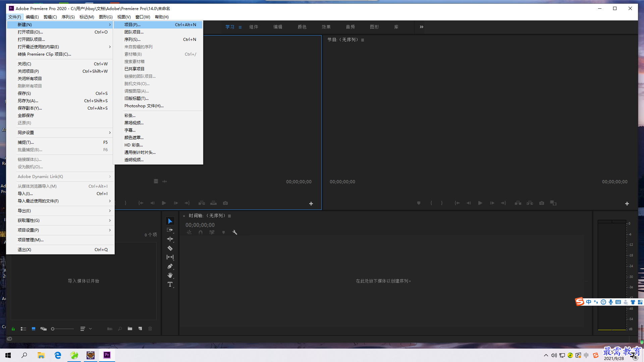This screenshot has height=362, width=644.
Task: Click New Item icon in project panel
Action: coord(140,329)
